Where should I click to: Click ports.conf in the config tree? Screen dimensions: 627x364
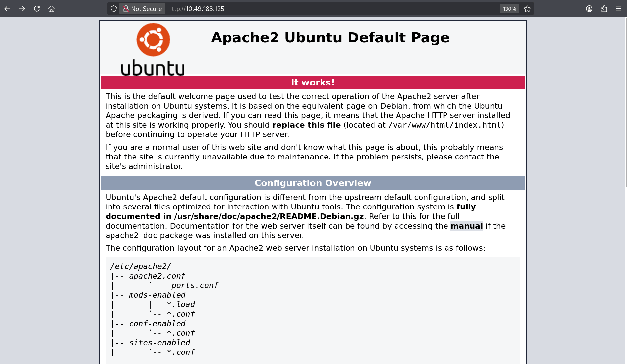click(195, 285)
